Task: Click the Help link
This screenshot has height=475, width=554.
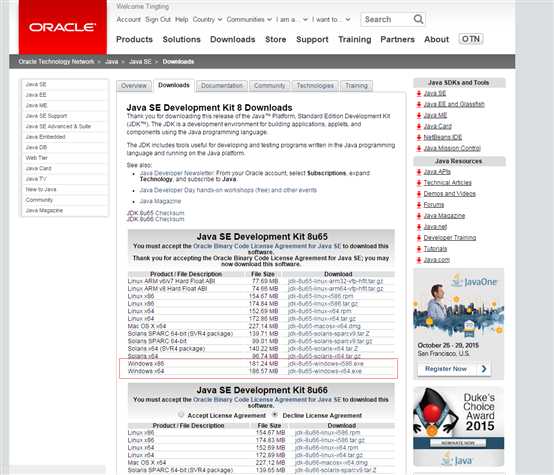Action: [182, 19]
